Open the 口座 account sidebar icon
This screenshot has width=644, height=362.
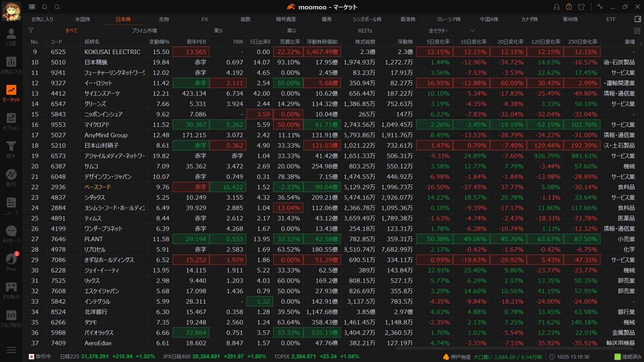11,37
